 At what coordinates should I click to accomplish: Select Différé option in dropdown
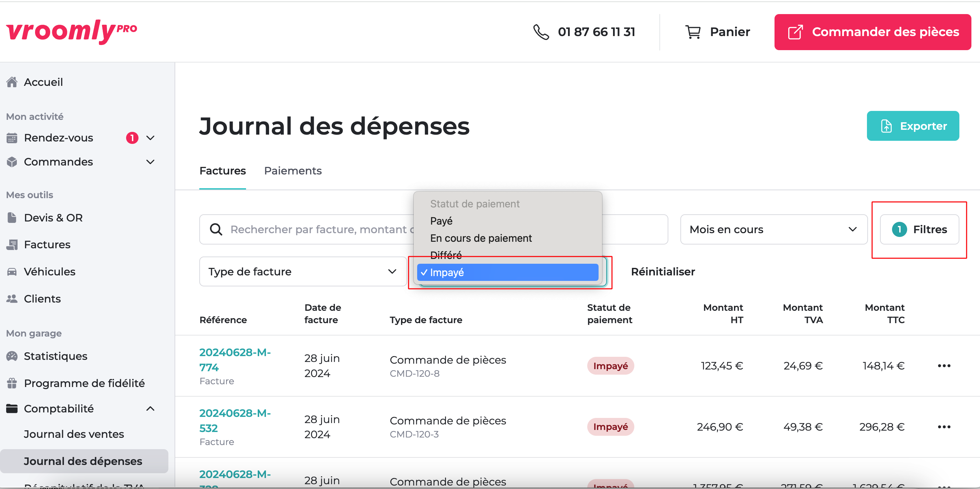pyautogui.click(x=507, y=255)
